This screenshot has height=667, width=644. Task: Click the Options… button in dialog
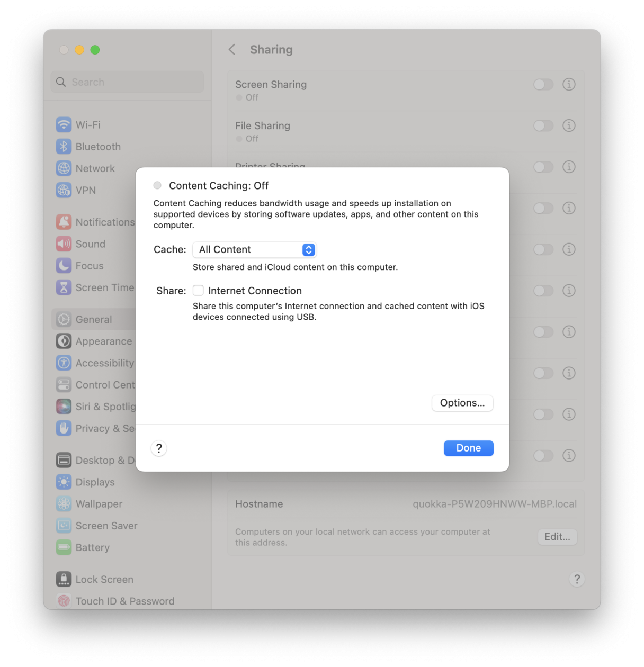[x=462, y=403]
